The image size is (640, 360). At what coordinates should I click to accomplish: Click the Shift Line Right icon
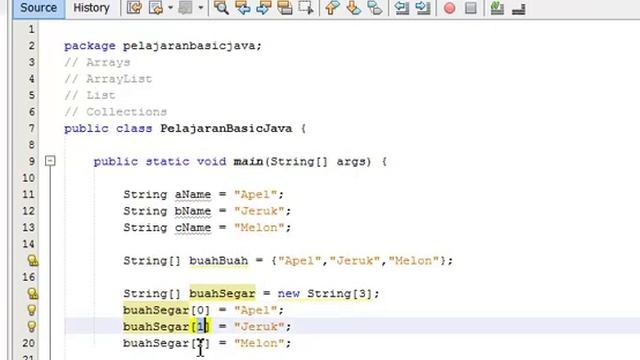point(423,8)
